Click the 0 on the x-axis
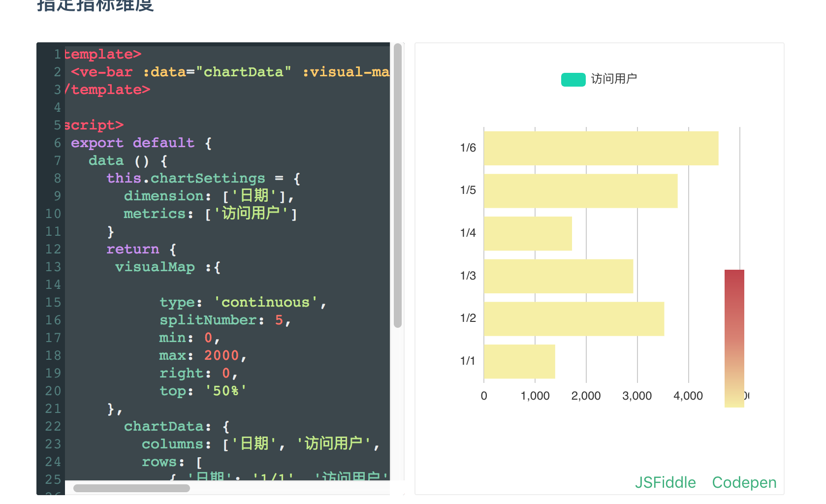The width and height of the screenshot is (826, 504). point(484,395)
